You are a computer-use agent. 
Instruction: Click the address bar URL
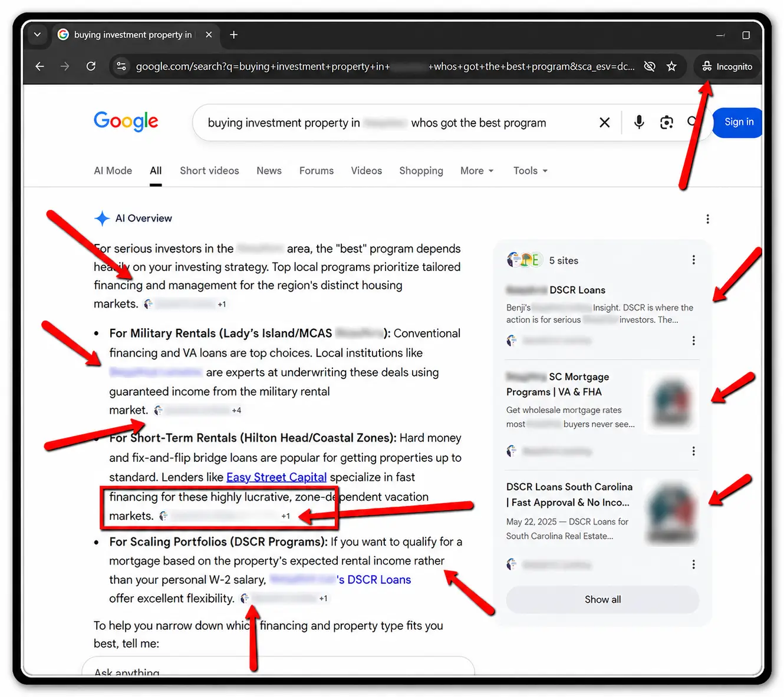[385, 67]
